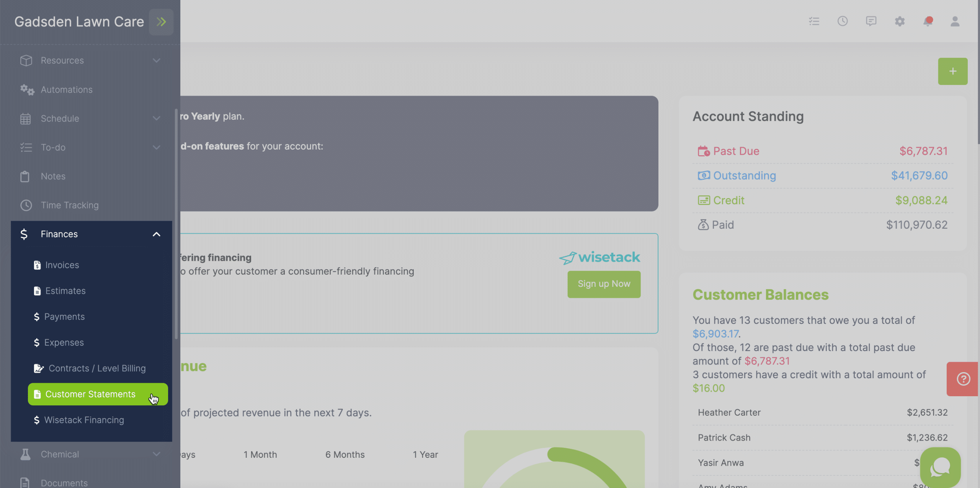Open the checklist icon in top bar
Viewport: 980px width, 488px height.
pyautogui.click(x=814, y=21)
